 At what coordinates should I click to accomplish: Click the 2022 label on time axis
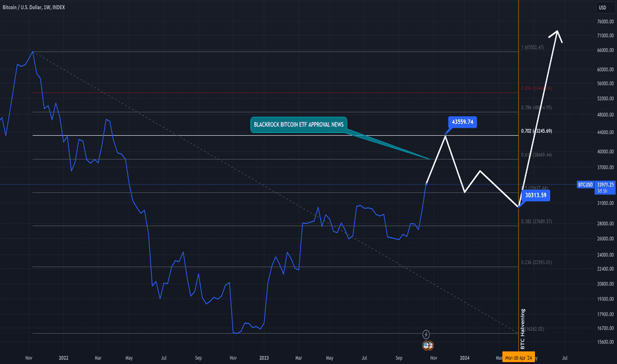click(64, 358)
